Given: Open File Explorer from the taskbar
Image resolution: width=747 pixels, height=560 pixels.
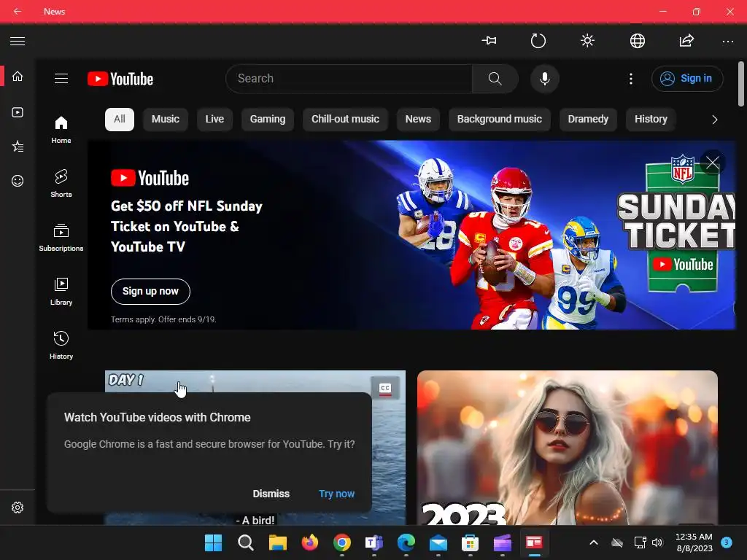Looking at the screenshot, I should [x=278, y=542].
